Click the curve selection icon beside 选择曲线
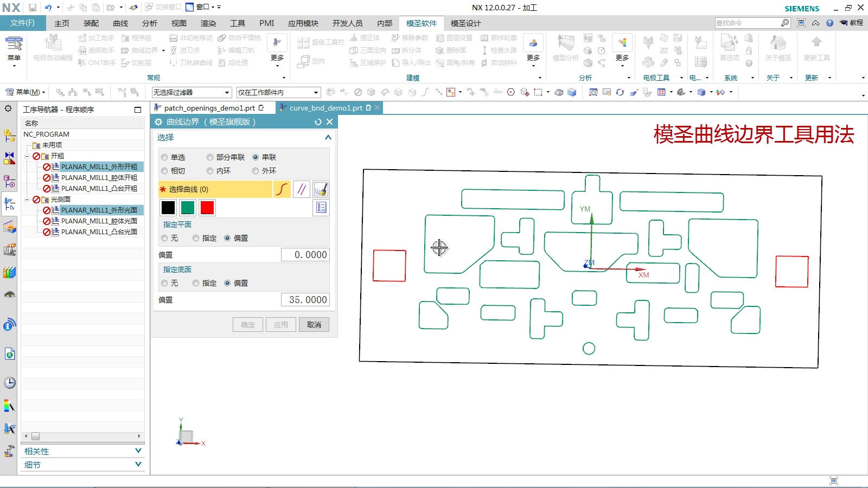Screen dimensions: 868x488 click(282, 189)
